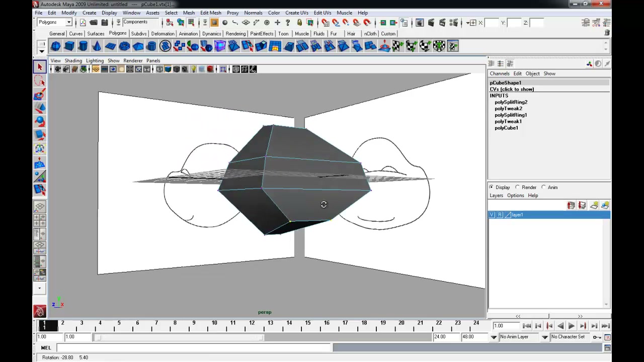644x362 pixels.
Task: Open the Edit Mesh menu
Action: coord(210,13)
